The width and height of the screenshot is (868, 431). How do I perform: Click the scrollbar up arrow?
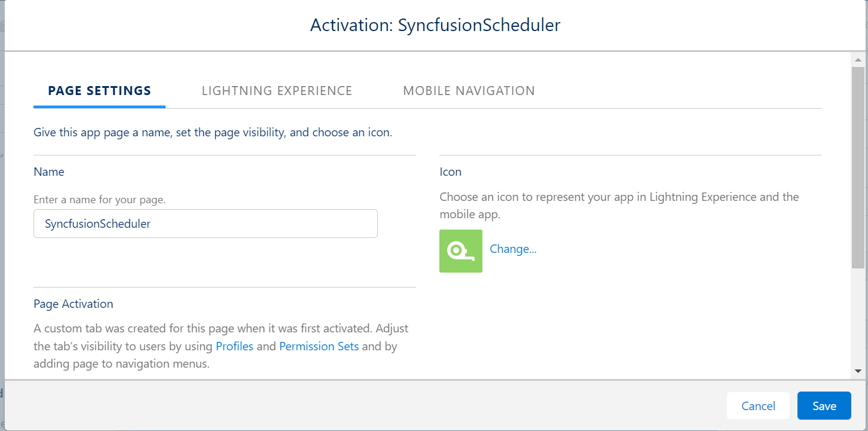point(858,60)
